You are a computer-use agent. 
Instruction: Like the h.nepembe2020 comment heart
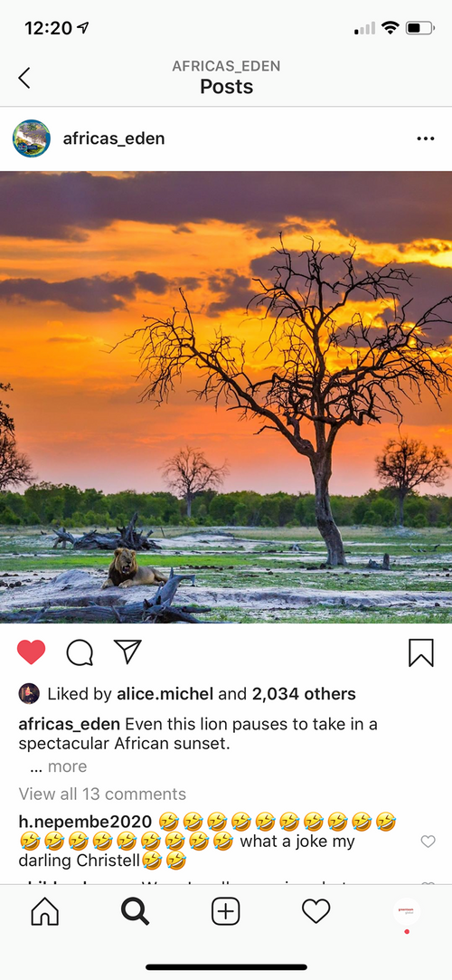point(428,842)
